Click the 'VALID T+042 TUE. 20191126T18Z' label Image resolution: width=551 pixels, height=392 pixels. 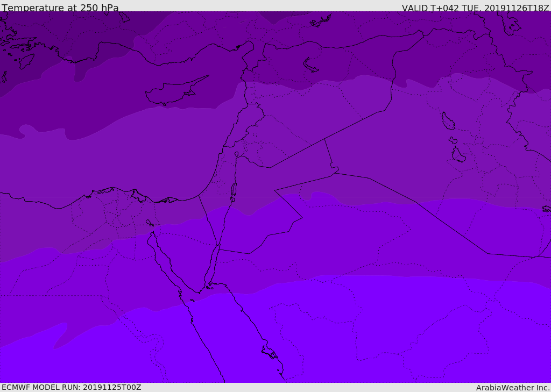click(x=476, y=8)
